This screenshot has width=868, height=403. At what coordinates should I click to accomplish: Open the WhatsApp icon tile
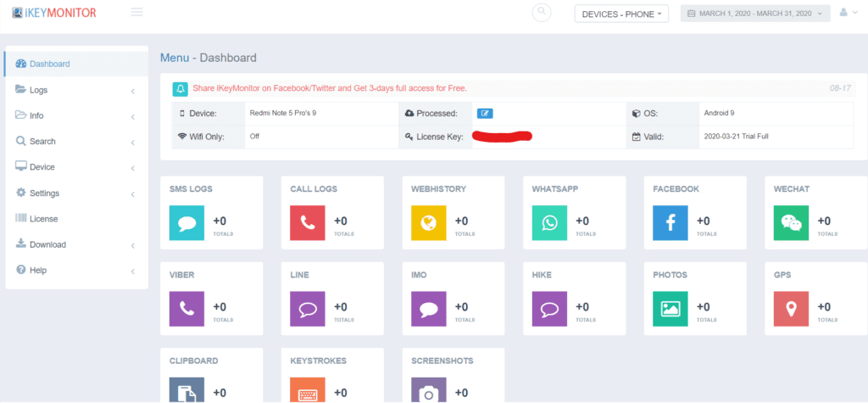[549, 223]
